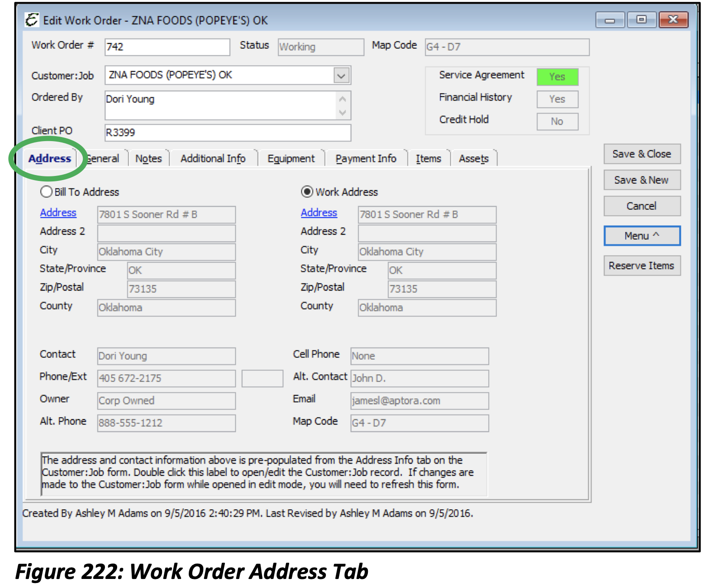This screenshot has height=588, width=705.
Task: Click the Aptora application icon in title bar
Action: click(31, 19)
